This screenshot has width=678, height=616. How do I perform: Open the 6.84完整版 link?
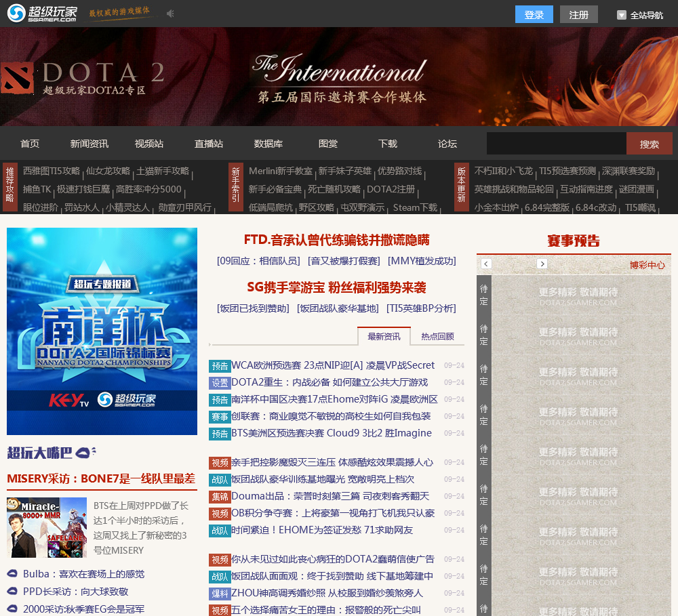coord(547,207)
